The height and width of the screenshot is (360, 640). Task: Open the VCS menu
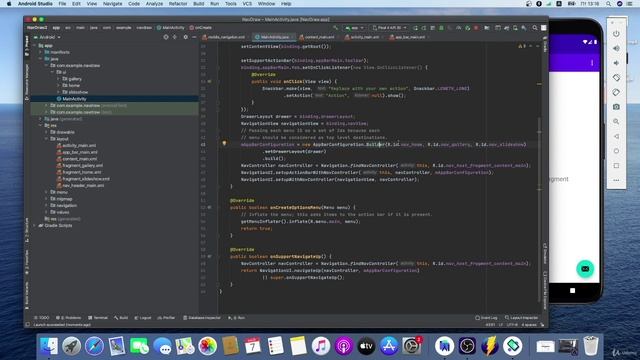(247, 4)
